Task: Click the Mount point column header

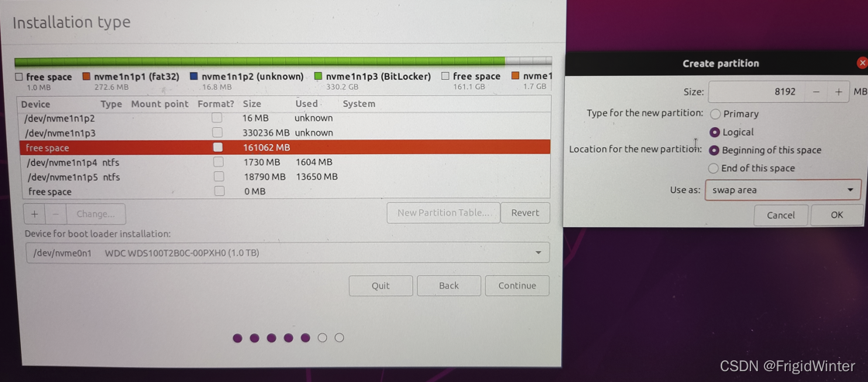Action: (x=160, y=104)
